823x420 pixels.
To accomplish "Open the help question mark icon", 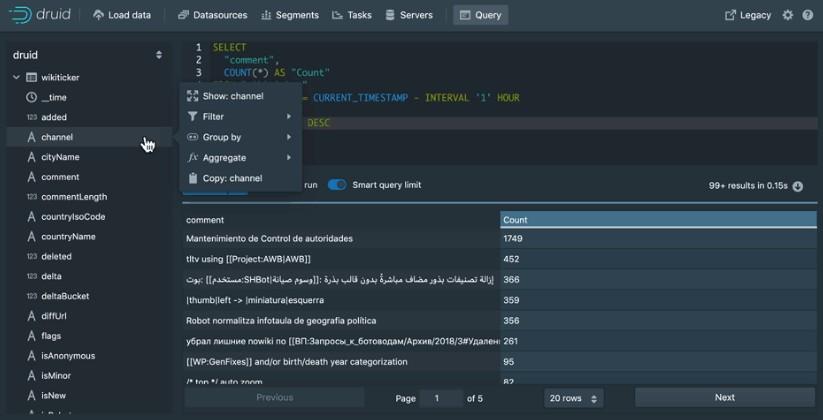I will tap(808, 15).
